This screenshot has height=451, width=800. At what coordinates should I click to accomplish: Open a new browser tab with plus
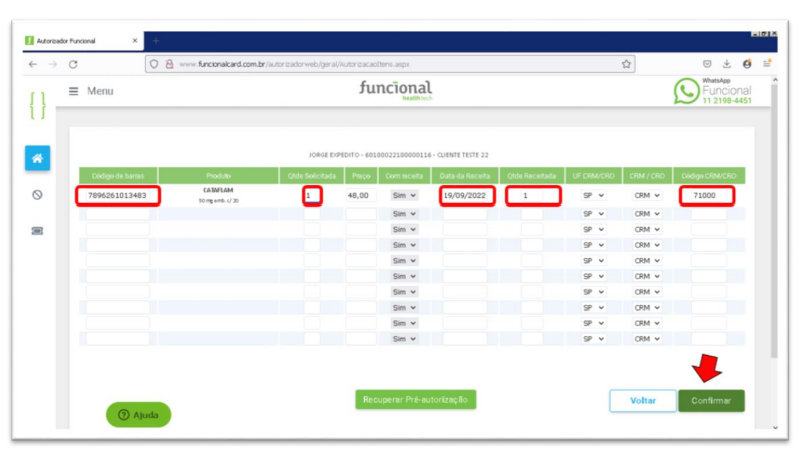pyautogui.click(x=156, y=41)
